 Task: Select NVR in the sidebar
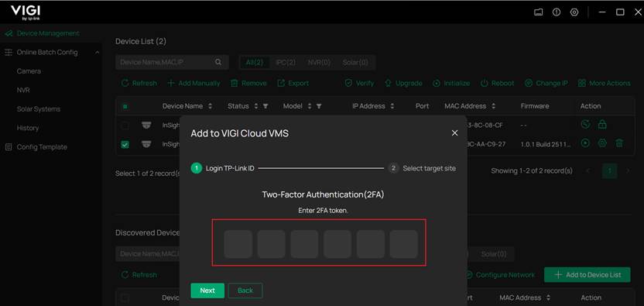point(23,90)
